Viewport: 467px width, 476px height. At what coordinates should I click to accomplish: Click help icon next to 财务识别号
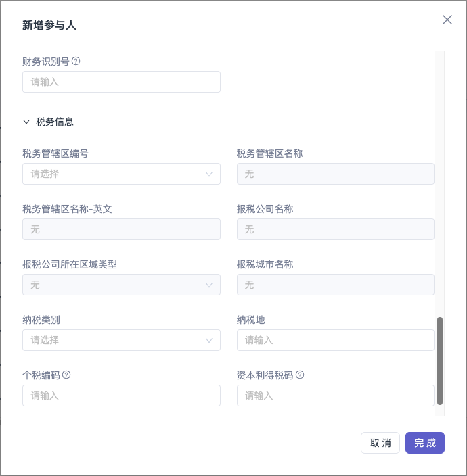pyautogui.click(x=76, y=61)
